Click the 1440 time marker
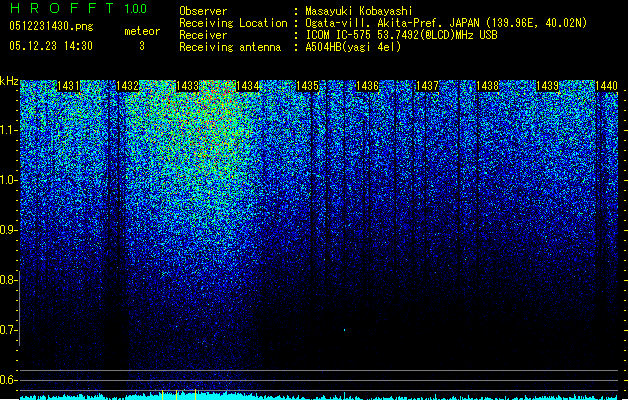The width and height of the screenshot is (629, 400). click(607, 86)
